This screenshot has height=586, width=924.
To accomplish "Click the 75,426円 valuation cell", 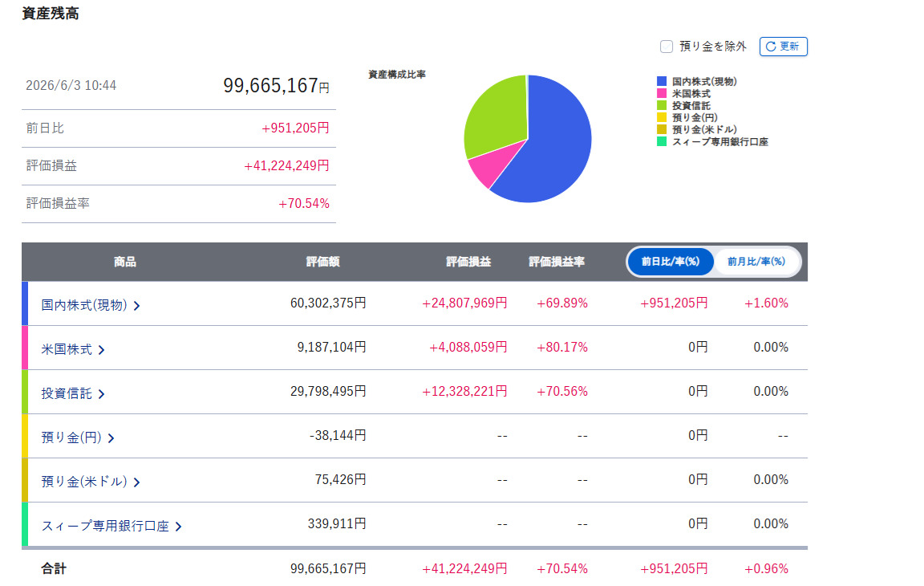I will (341, 480).
